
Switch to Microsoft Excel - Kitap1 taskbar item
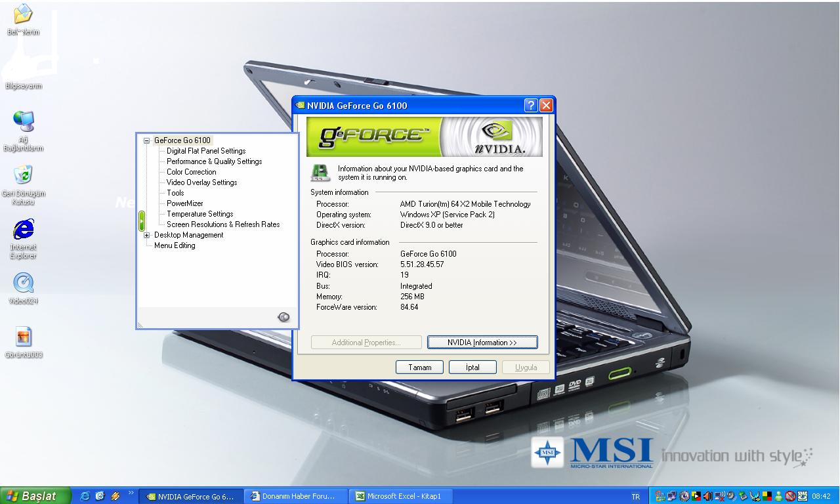tap(400, 497)
